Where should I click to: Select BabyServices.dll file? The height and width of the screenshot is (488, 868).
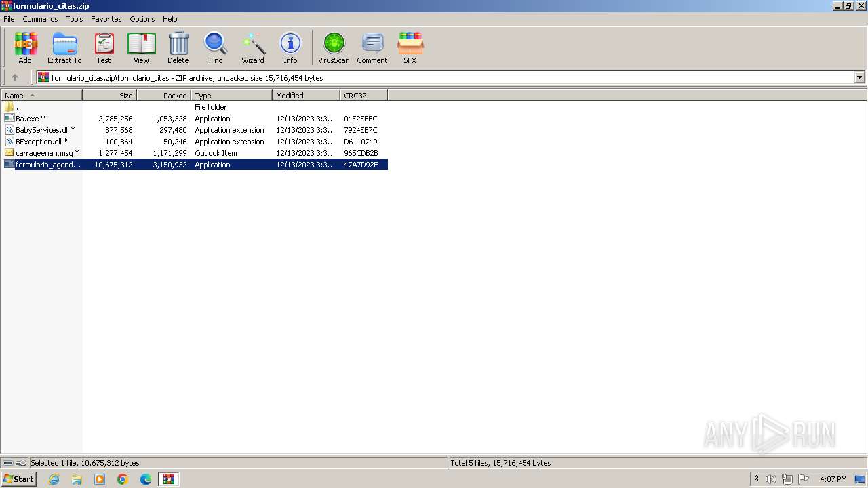pyautogui.click(x=195, y=130)
